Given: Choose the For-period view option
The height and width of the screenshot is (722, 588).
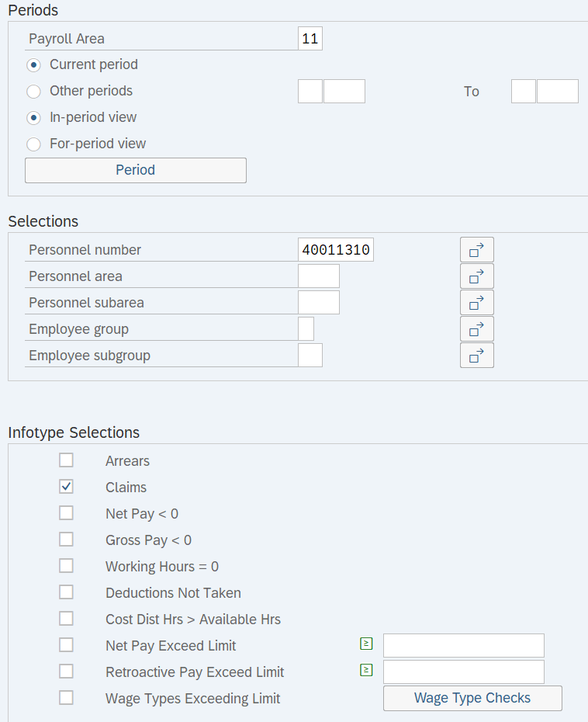Looking at the screenshot, I should coord(34,144).
